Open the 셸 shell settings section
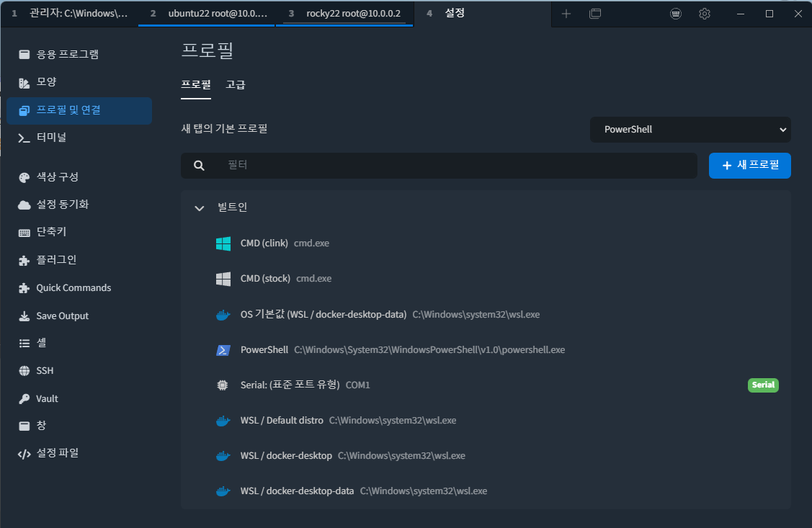 79,343
